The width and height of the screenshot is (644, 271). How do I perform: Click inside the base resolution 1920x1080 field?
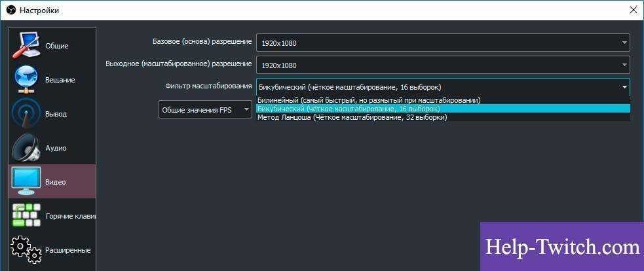click(432, 43)
